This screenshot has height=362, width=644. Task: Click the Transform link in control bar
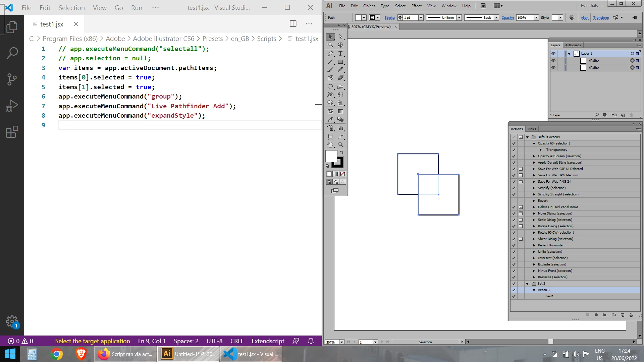coord(601,18)
